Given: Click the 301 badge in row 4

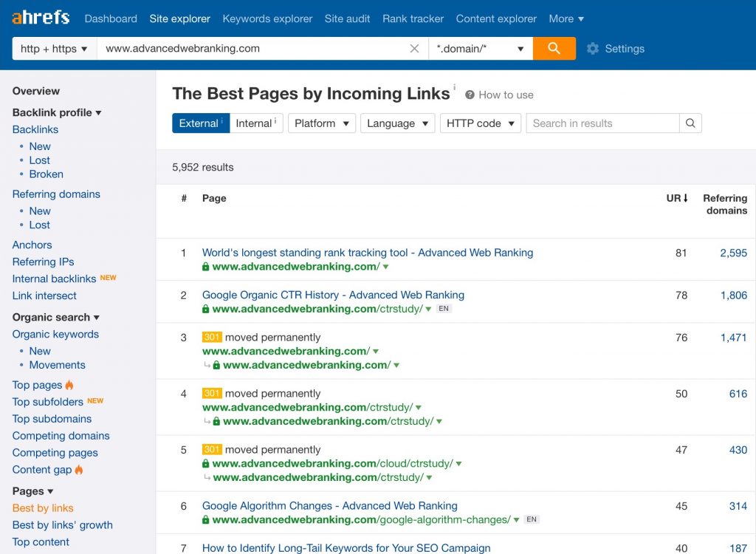Looking at the screenshot, I should (x=212, y=393).
